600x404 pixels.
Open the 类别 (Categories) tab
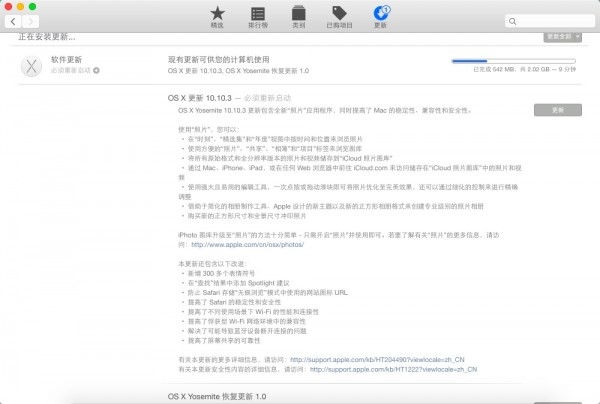point(298,17)
